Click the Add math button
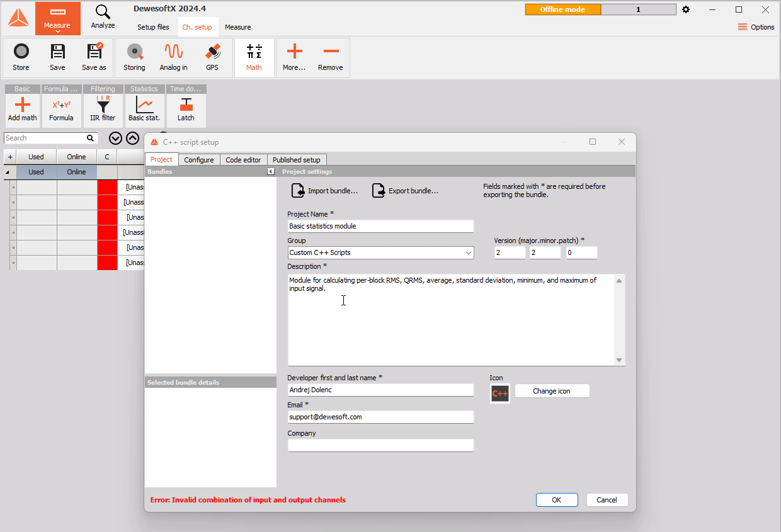The width and height of the screenshot is (781, 532). coord(22,110)
